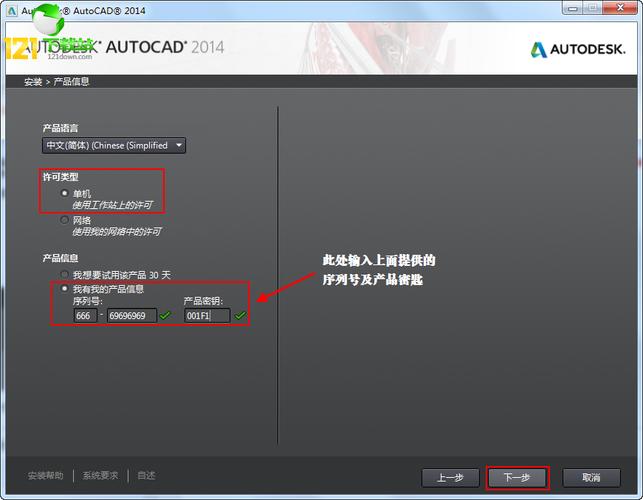Minimize the installer window
The height and width of the screenshot is (500, 643).
pos(573,8)
